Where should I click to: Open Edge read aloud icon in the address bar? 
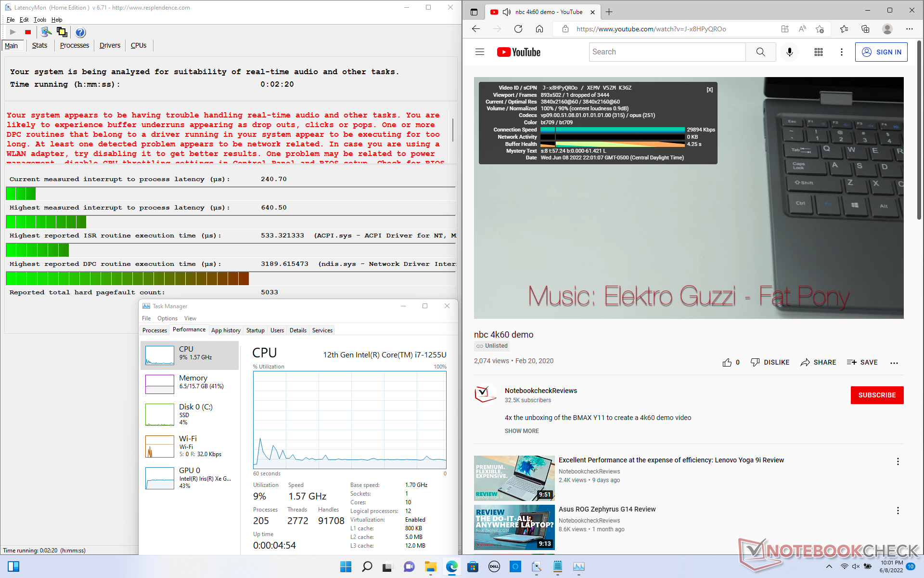tap(802, 29)
